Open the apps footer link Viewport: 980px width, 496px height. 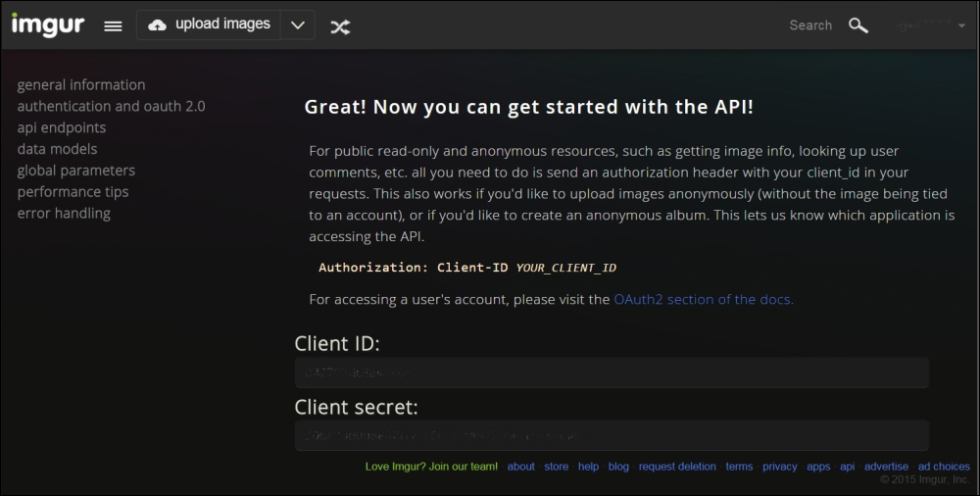pyautogui.click(x=818, y=467)
